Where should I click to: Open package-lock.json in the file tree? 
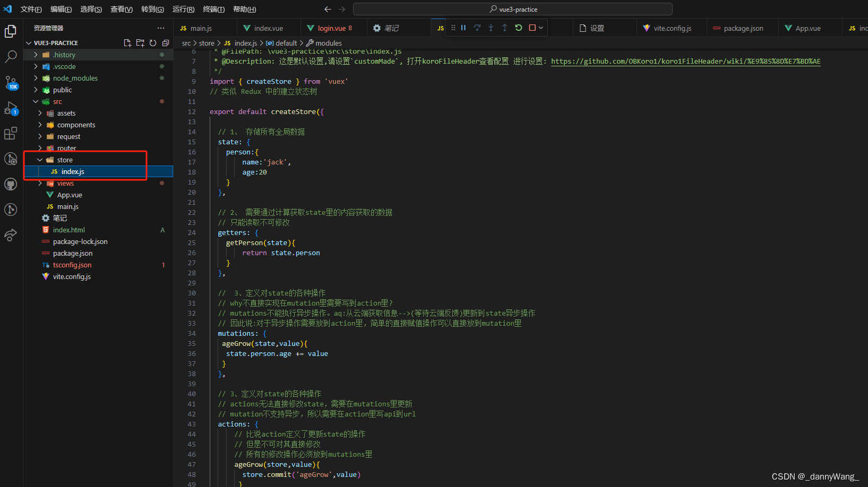click(98, 241)
